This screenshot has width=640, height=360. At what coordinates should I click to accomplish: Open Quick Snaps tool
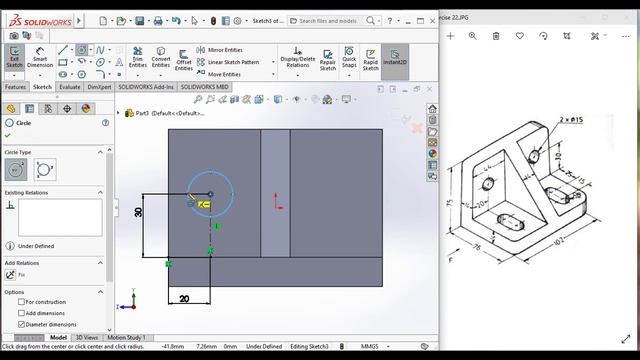pos(349,57)
